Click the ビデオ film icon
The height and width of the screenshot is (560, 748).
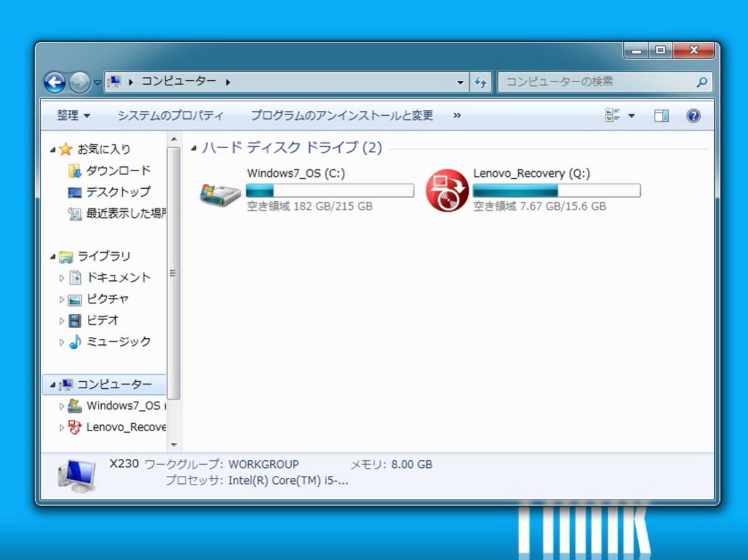click(x=75, y=321)
